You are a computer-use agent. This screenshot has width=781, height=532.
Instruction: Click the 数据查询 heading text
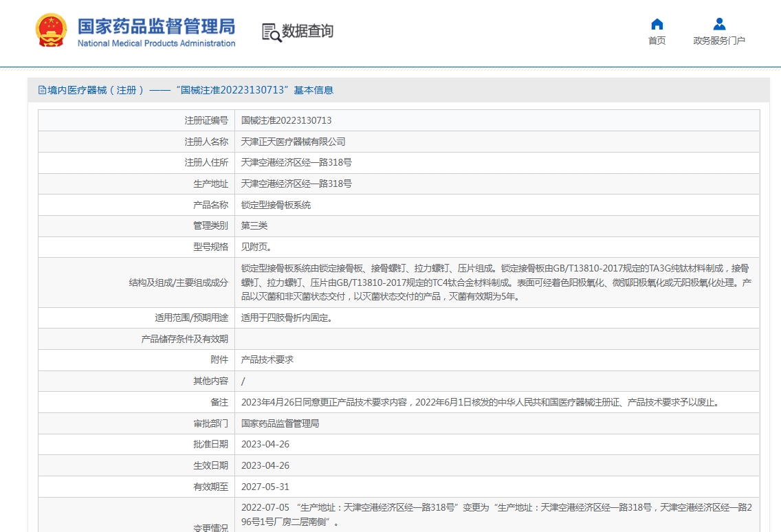308,31
